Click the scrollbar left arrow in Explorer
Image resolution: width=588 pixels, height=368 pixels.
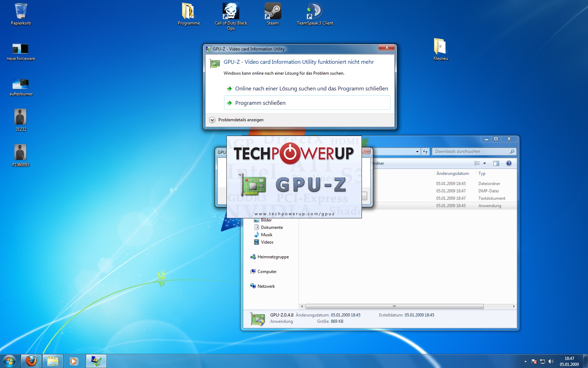[302, 306]
